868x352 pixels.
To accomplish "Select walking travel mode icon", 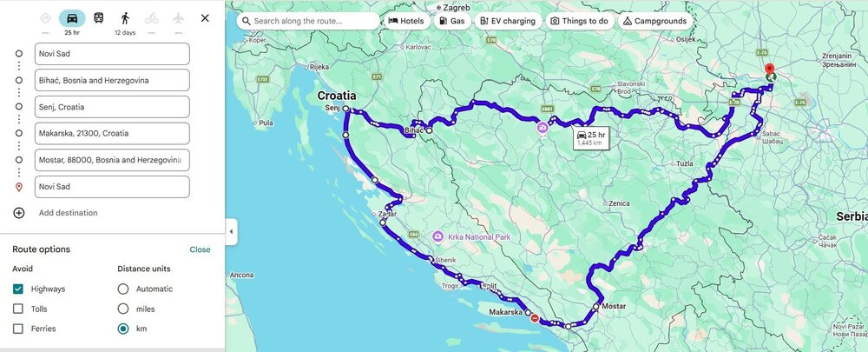I will click(125, 18).
